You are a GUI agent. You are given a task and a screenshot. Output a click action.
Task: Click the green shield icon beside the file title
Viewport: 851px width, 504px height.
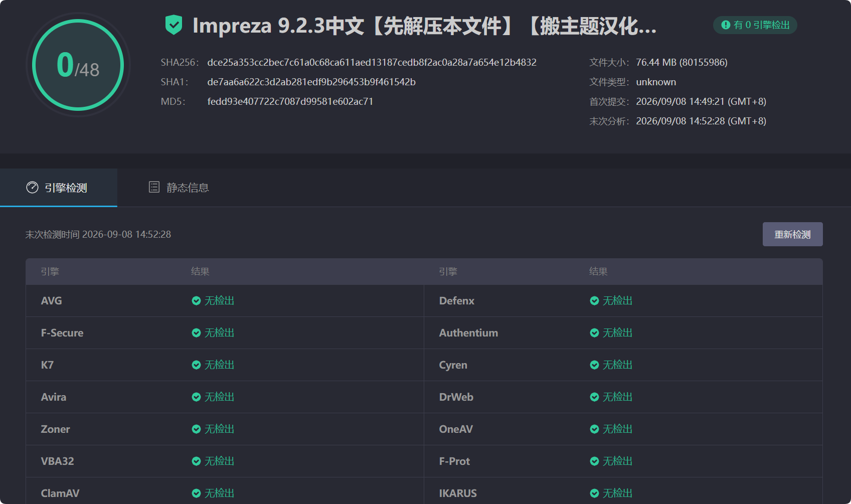coord(174,25)
